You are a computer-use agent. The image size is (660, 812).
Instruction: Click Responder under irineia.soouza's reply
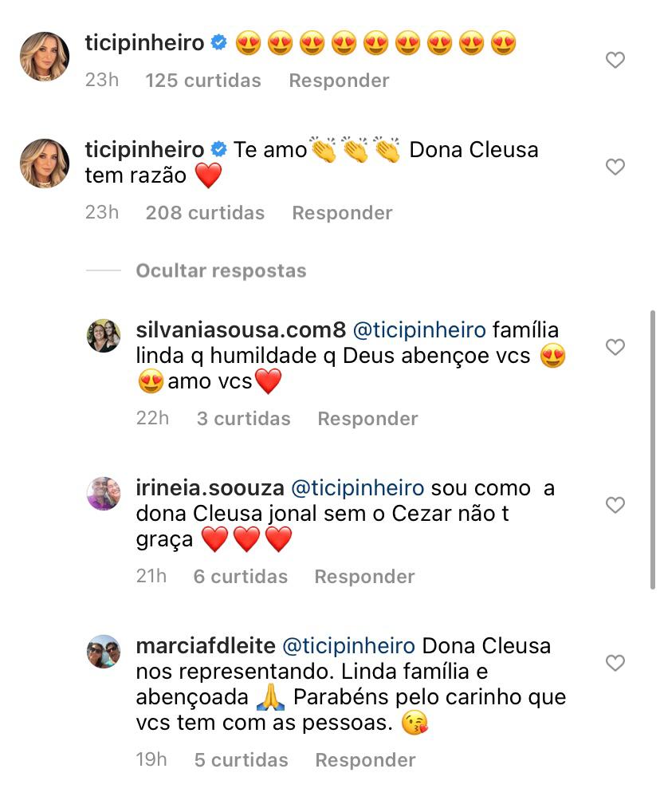[364, 577]
